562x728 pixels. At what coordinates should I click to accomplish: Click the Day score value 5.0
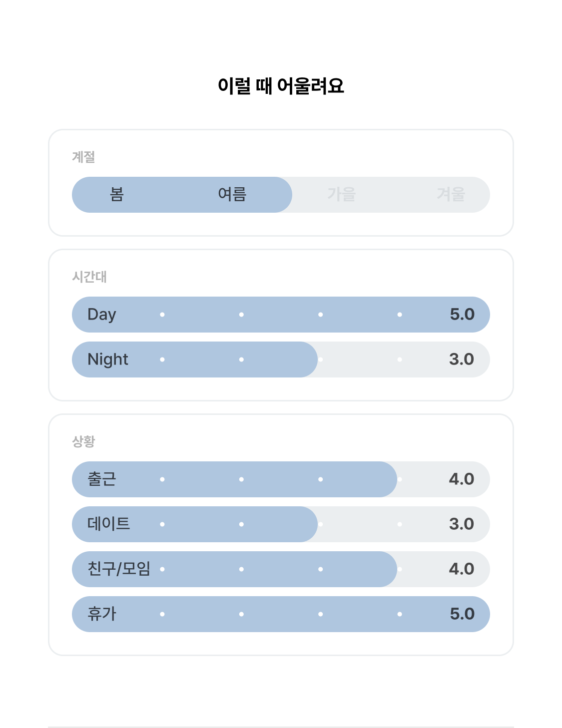coord(462,315)
